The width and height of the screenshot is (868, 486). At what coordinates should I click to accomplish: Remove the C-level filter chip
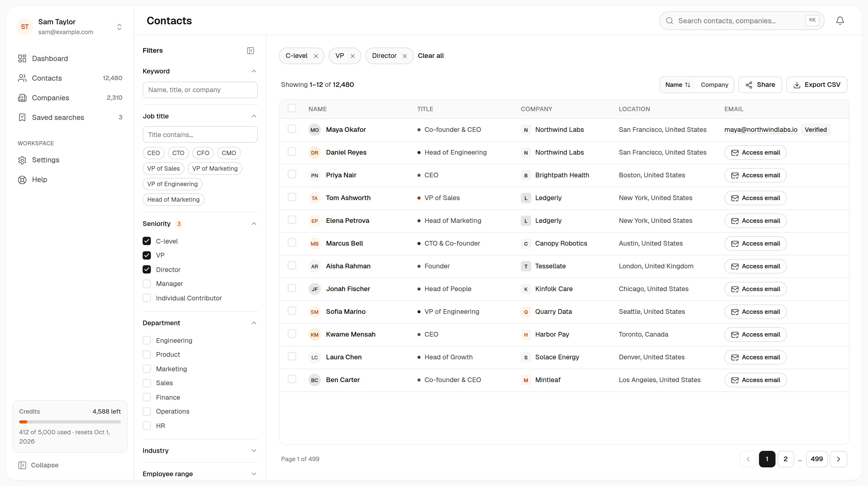(x=316, y=56)
